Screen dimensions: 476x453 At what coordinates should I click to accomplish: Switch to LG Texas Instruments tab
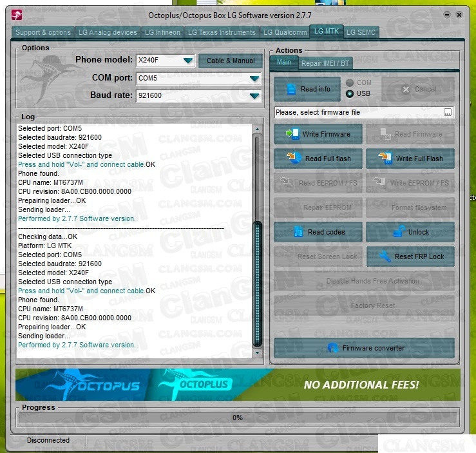222,32
